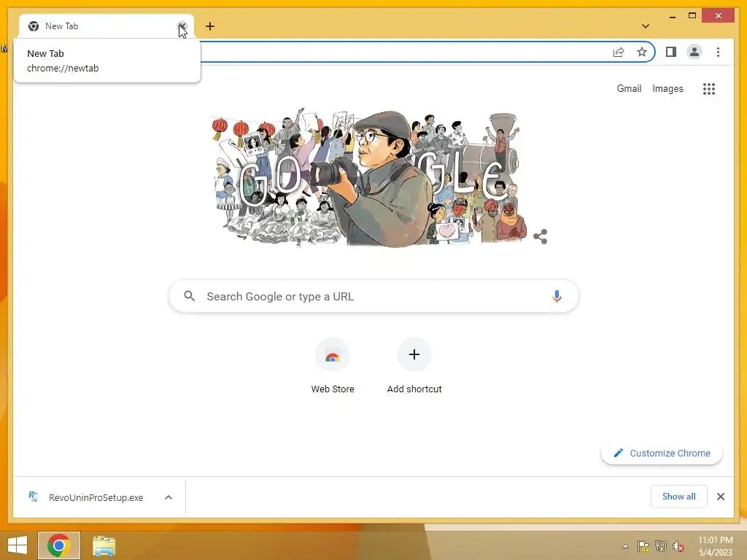Open the Gmail link

629,88
